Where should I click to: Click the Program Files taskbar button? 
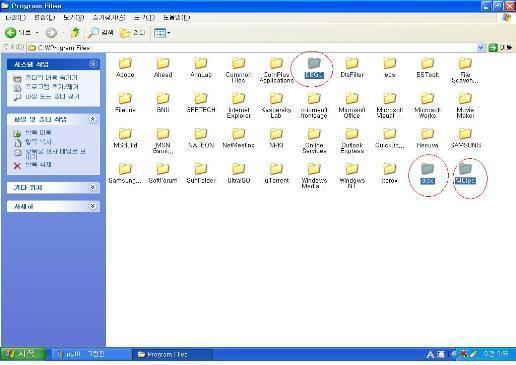point(172,354)
